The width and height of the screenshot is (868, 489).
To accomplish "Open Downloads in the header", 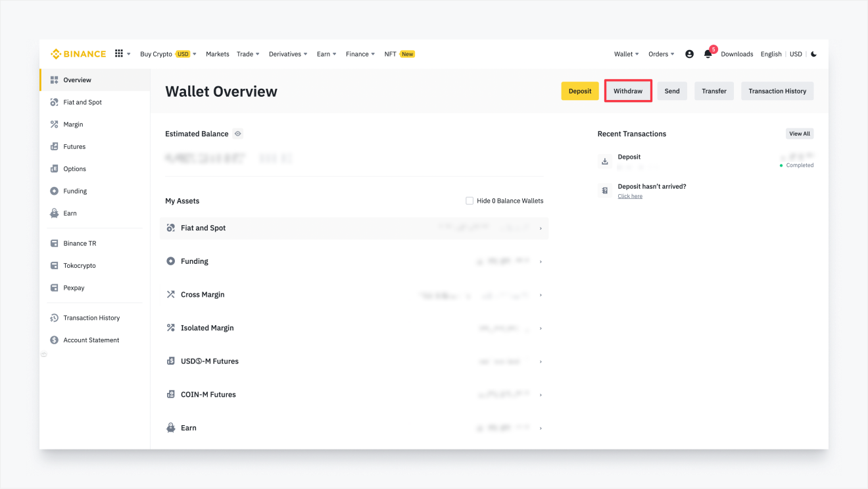I will [x=737, y=54].
